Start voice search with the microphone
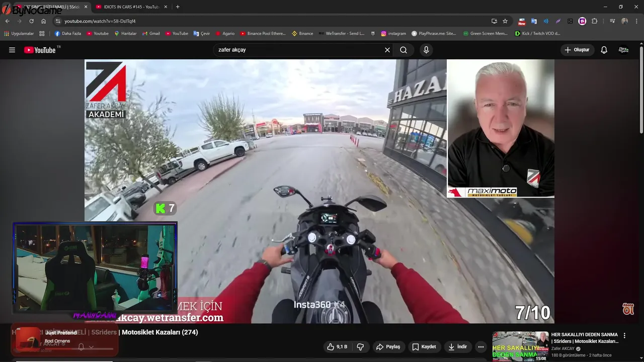644x362 pixels. (x=426, y=50)
